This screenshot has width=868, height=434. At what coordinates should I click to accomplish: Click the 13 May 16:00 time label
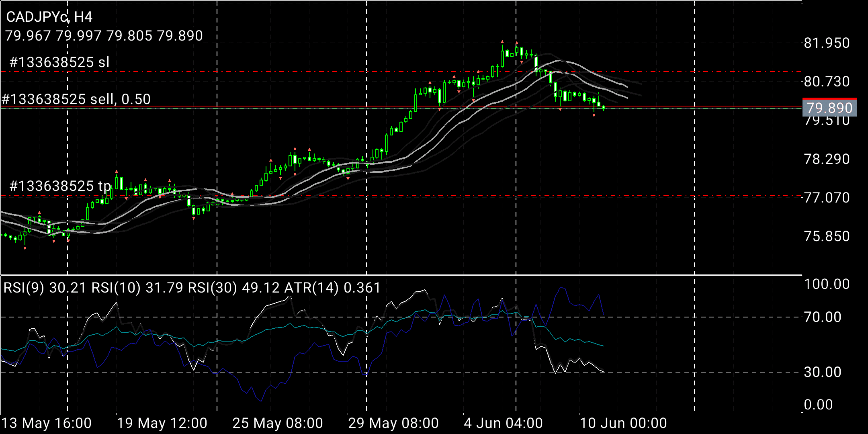(46, 423)
